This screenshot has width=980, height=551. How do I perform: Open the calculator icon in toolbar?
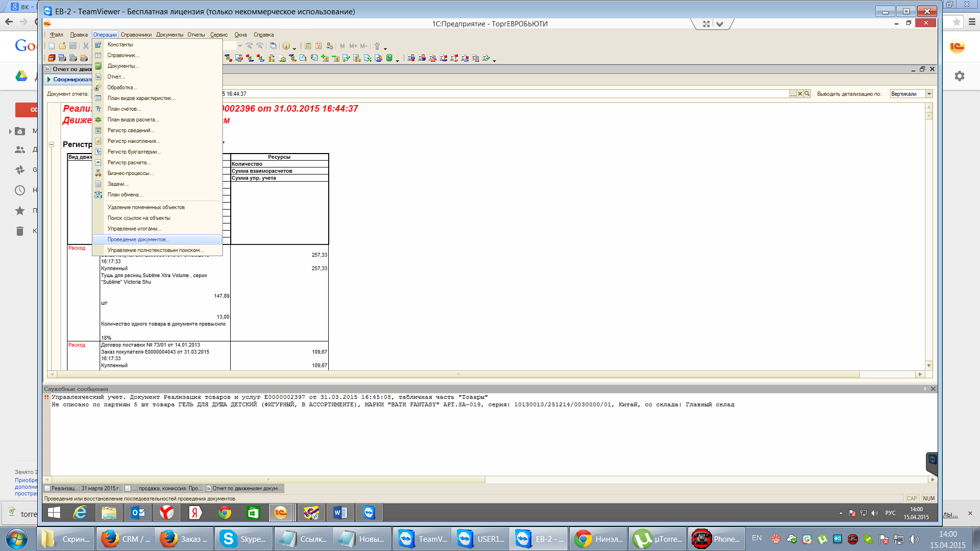coord(308,46)
